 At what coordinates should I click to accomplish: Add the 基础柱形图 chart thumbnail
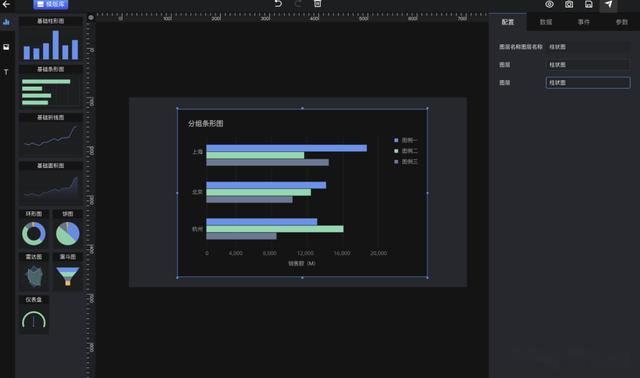point(51,39)
